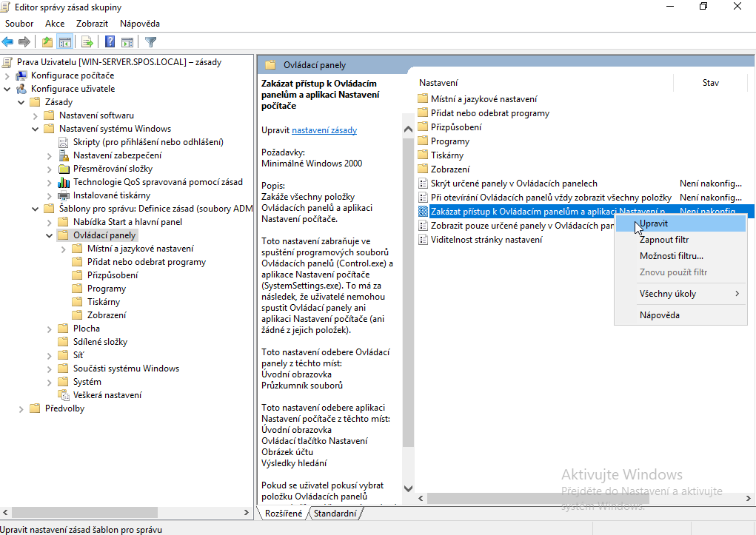Choose Upravit in the context menu
The height and width of the screenshot is (535, 756).
point(654,223)
